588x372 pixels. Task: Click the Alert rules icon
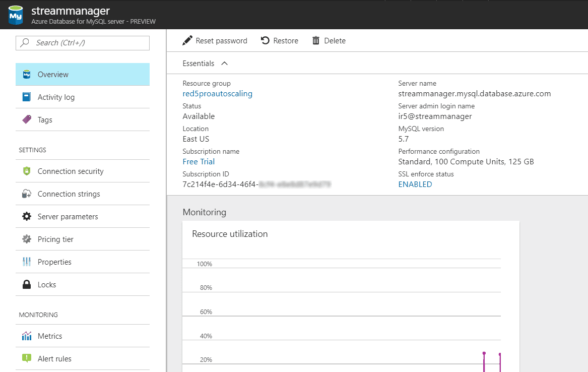[27, 359]
